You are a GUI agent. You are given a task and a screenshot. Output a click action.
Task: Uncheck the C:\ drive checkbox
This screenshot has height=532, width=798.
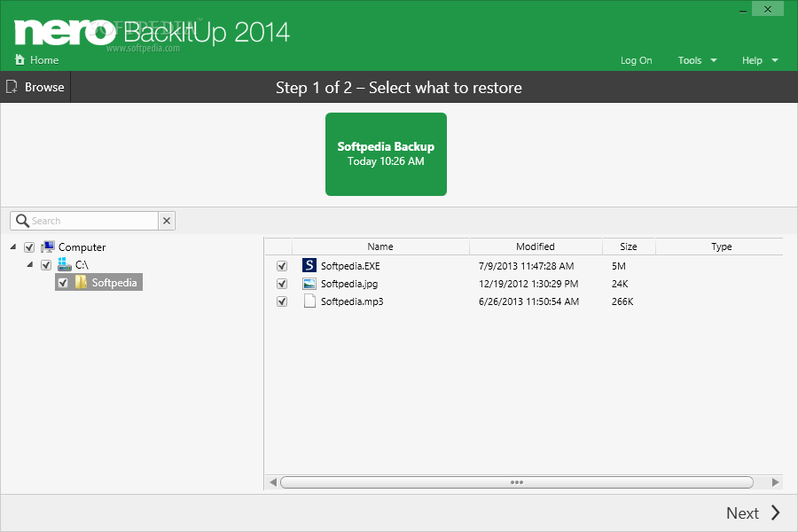(x=46, y=265)
